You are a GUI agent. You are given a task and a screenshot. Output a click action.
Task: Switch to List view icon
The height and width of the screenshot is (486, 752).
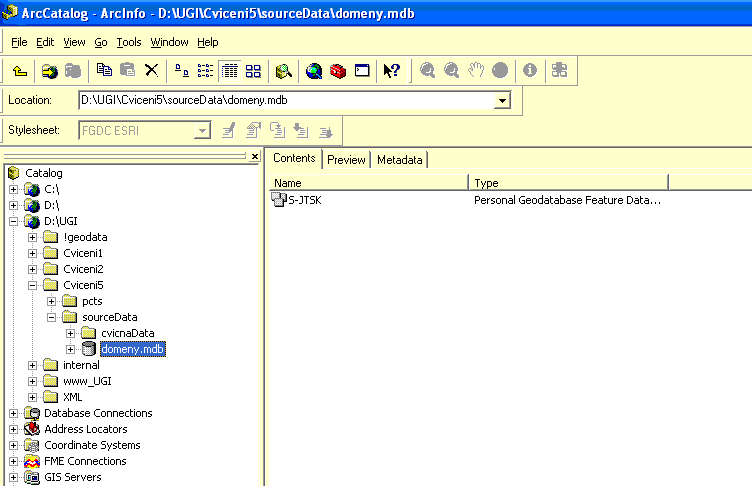click(x=205, y=71)
